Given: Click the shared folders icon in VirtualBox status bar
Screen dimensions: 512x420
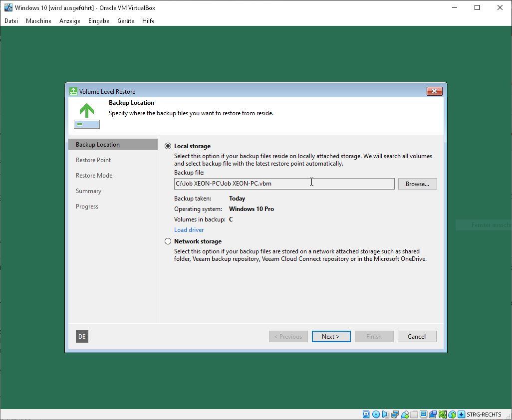Looking at the screenshot, I should click(x=414, y=415).
